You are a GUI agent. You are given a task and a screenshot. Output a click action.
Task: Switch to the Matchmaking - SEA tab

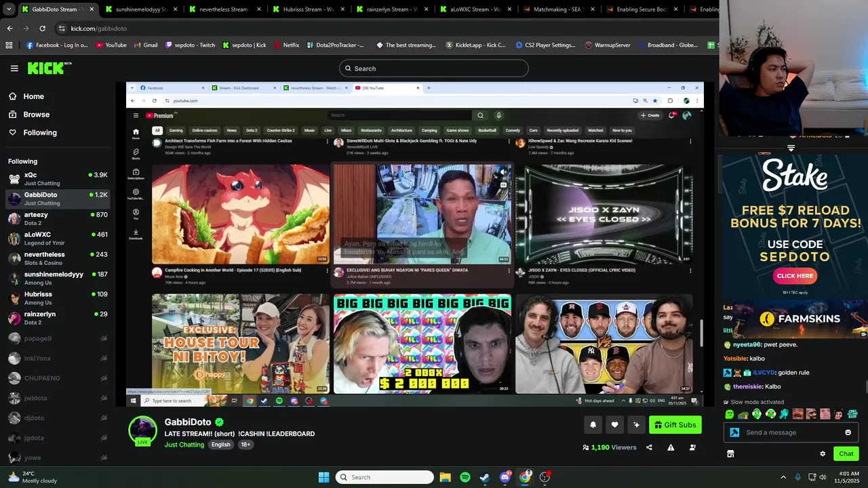tap(559, 9)
